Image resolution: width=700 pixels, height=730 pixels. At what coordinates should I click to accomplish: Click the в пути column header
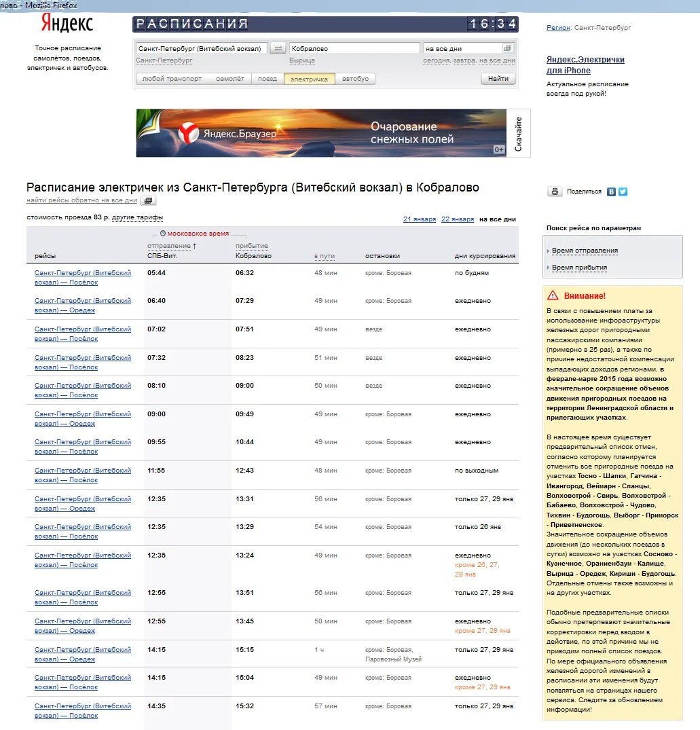tap(325, 256)
